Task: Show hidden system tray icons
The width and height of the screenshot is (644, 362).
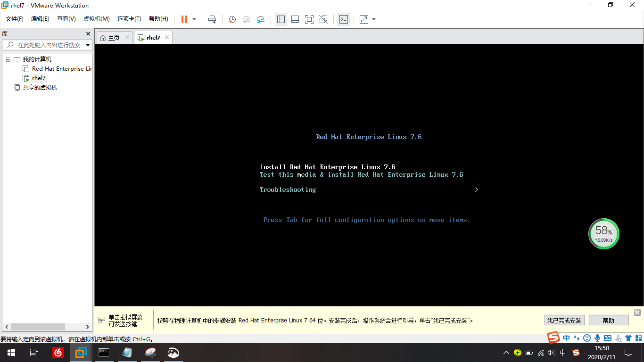Action: [x=506, y=353]
